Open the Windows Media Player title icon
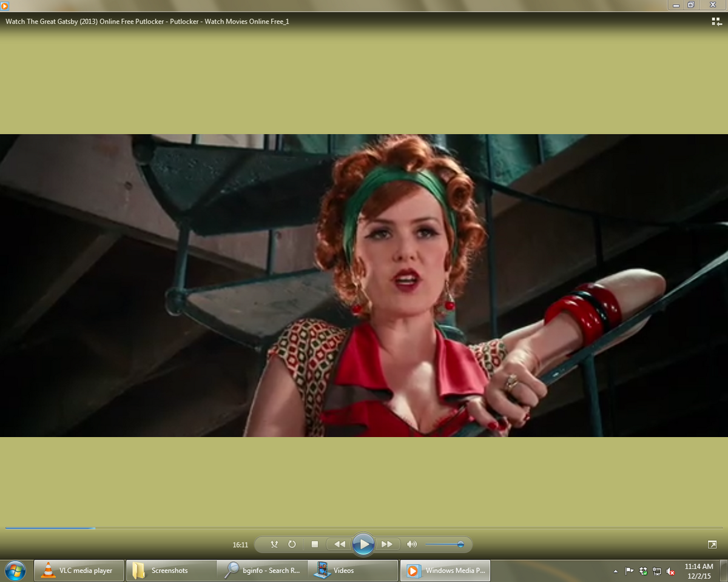Screen dimensions: 728x582 point(5,5)
